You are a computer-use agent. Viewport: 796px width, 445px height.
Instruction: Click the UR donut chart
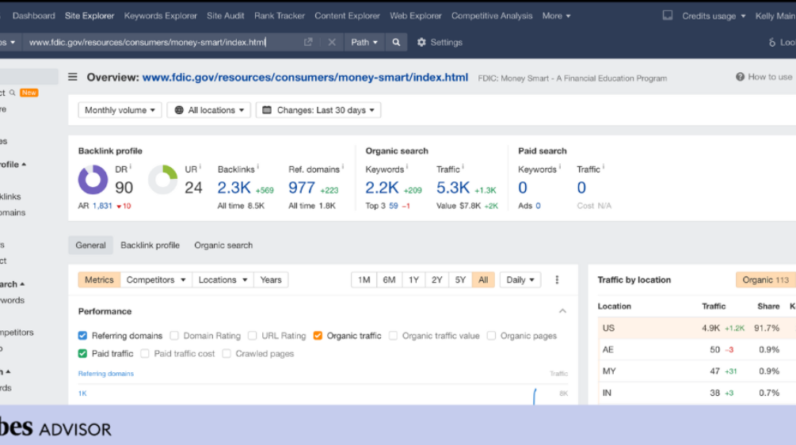click(x=163, y=180)
